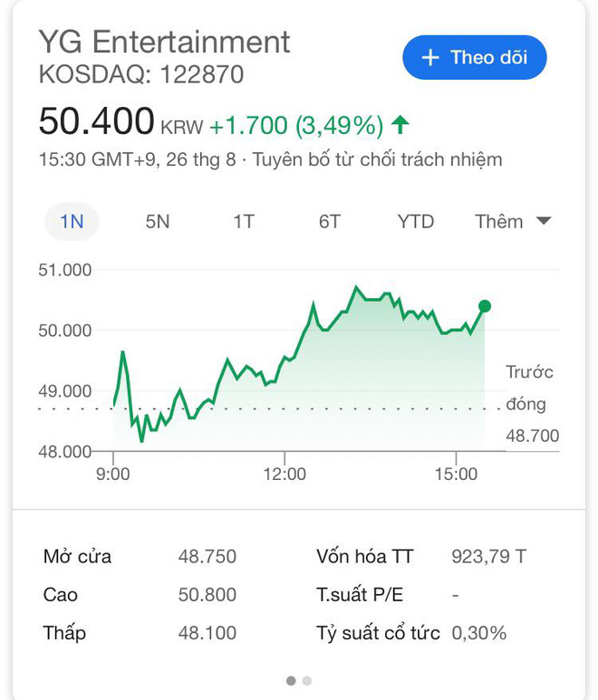Select the first pagination dot
598x700 pixels.
(x=291, y=681)
